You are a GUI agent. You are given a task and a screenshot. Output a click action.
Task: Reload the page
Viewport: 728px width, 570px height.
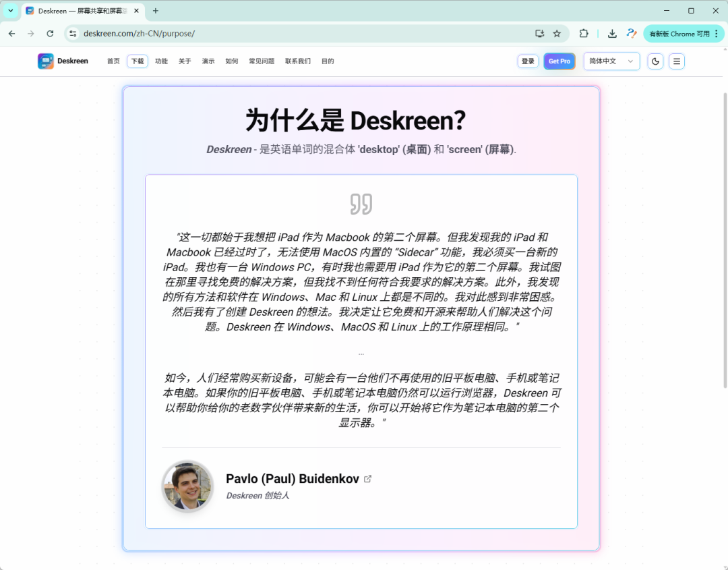click(50, 34)
